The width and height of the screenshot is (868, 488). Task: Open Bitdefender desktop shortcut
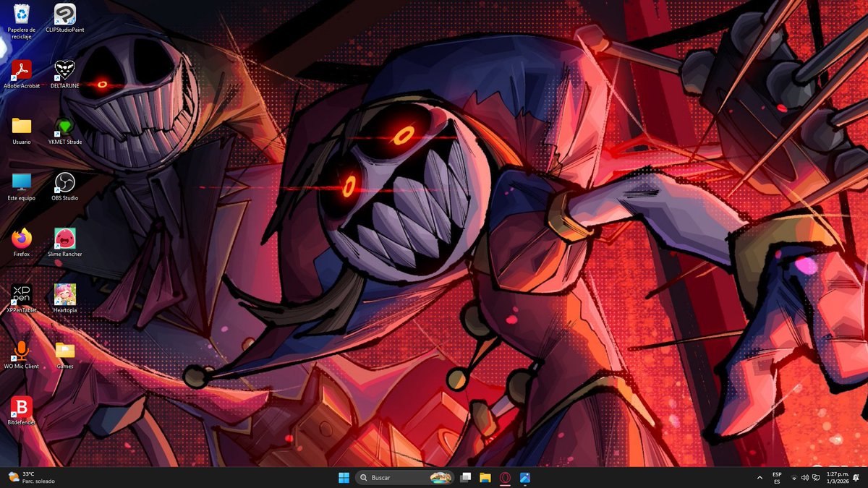(x=22, y=411)
